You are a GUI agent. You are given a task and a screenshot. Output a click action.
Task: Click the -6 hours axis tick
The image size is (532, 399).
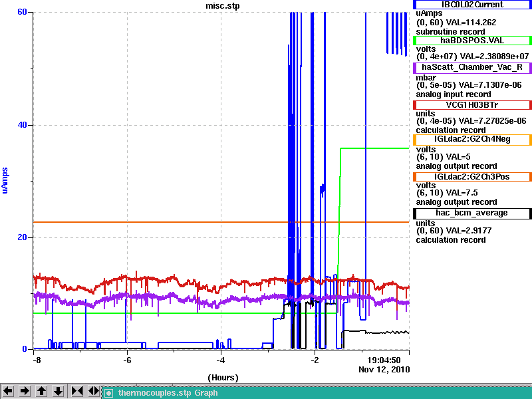pos(127,360)
